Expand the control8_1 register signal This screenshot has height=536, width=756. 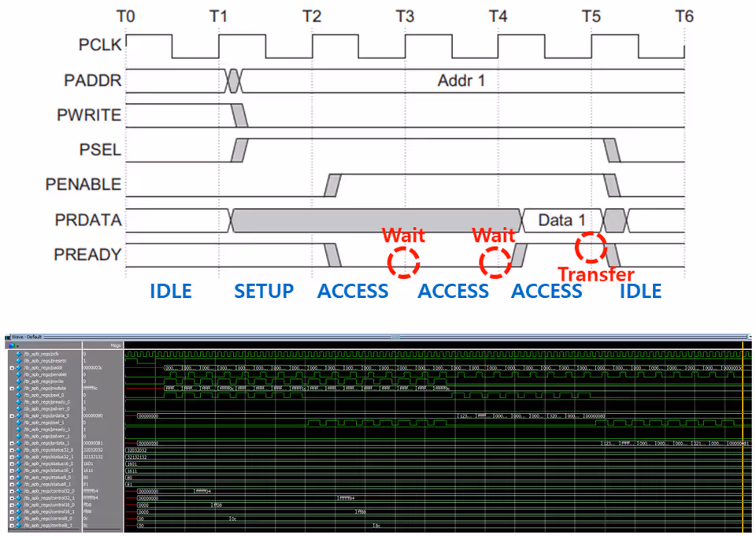pos(12,526)
